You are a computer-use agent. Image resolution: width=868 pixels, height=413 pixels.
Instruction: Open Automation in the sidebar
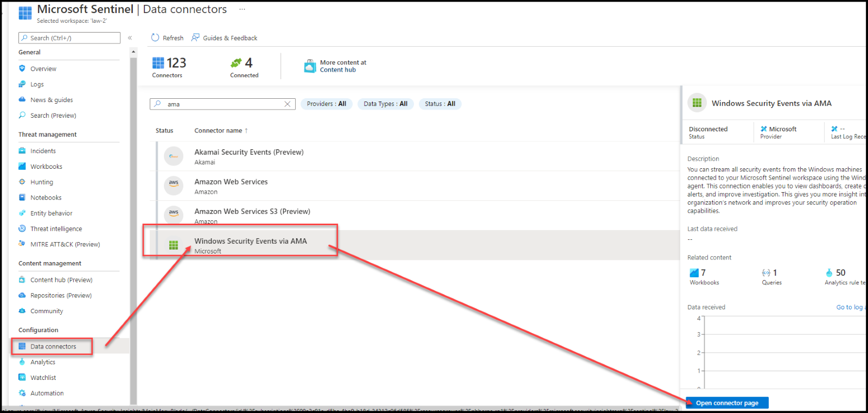[47, 393]
